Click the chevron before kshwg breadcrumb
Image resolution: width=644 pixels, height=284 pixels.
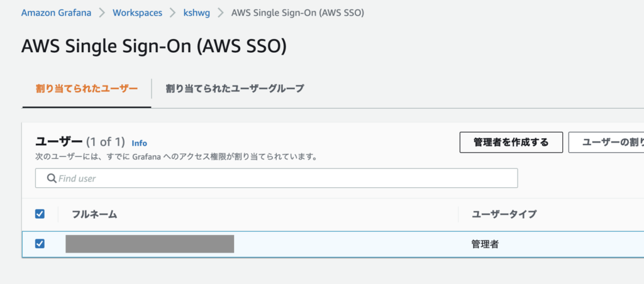tap(172, 13)
